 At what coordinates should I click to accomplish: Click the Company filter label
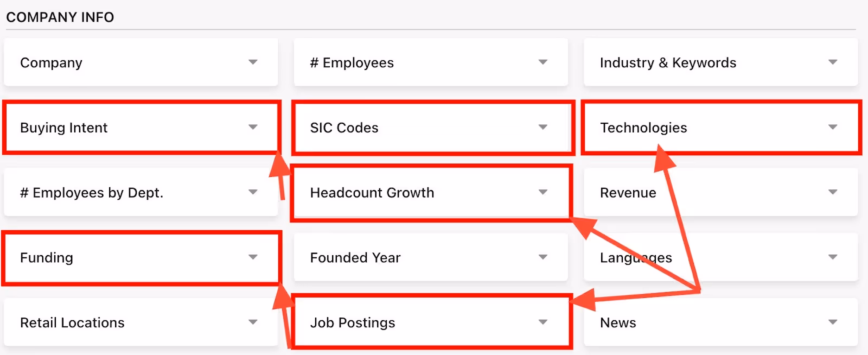coord(51,62)
